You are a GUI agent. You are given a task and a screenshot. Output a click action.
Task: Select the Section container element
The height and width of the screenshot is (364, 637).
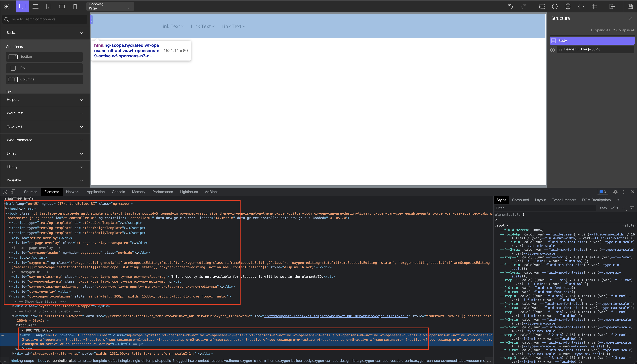coord(44,57)
